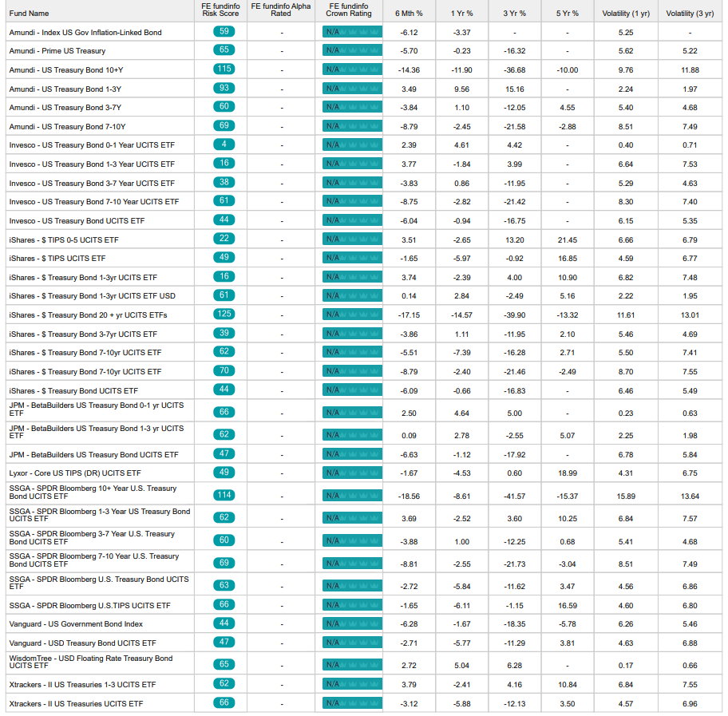
Task: Click crown rating icon for Invesco Treasury Bond 7-10 Year
Action: [352, 201]
